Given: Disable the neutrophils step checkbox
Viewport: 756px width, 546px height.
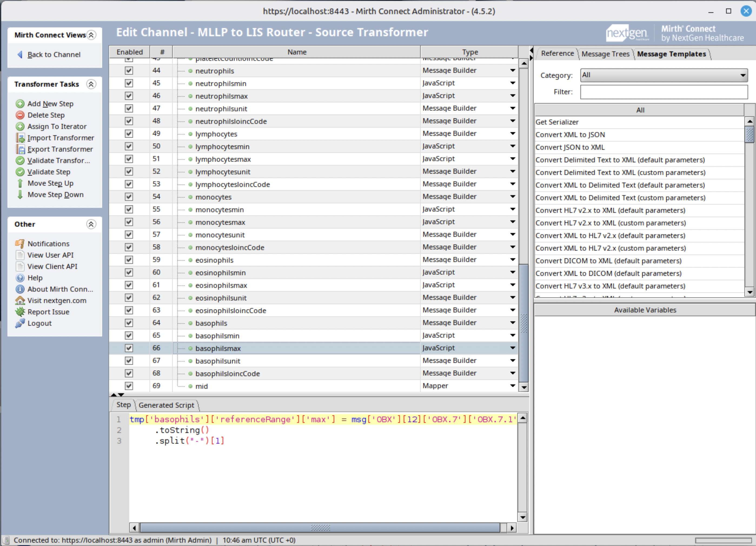Looking at the screenshot, I should pyautogui.click(x=129, y=70).
